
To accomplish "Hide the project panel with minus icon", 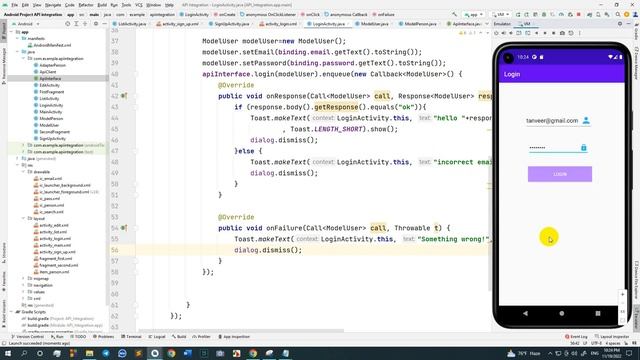I will (104, 24).
